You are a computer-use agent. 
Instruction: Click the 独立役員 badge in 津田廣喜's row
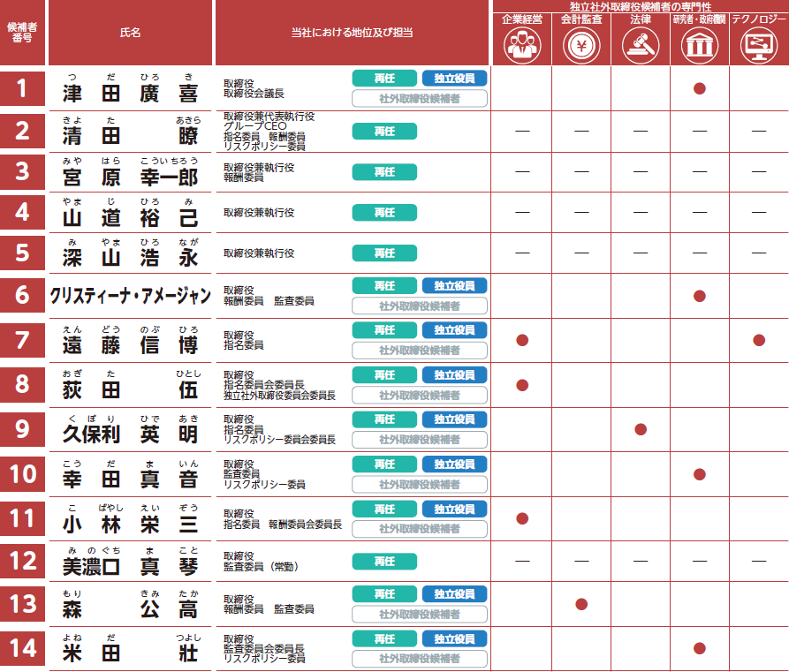pos(454,79)
